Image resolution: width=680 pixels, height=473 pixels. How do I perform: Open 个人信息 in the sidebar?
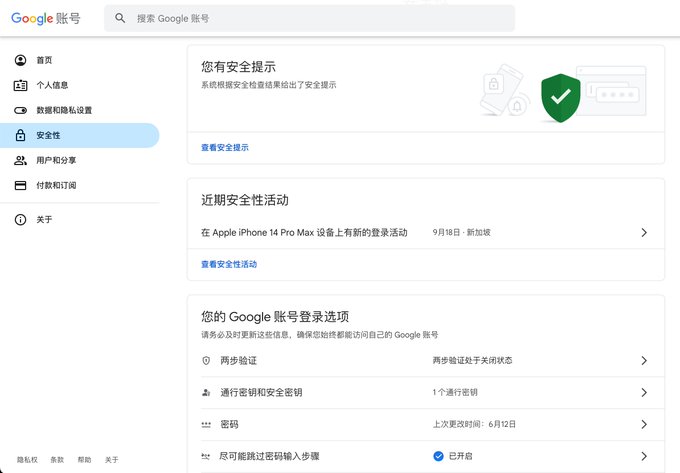[79, 85]
